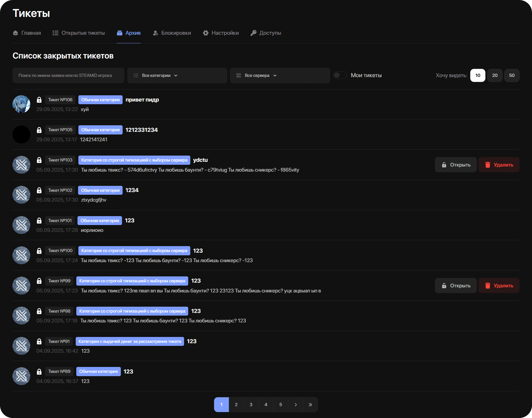Open the Доступы tab

tap(266, 33)
